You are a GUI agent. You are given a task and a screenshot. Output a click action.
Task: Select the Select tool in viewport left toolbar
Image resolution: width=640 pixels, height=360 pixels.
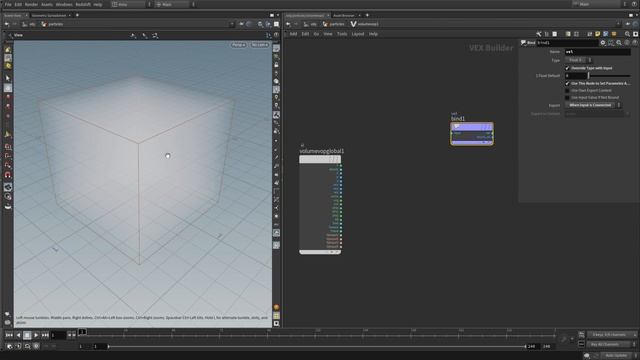(x=8, y=78)
